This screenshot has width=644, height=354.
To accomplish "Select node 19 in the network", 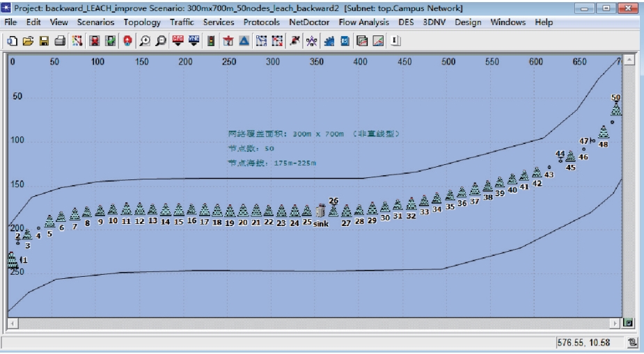I will tap(230, 211).
